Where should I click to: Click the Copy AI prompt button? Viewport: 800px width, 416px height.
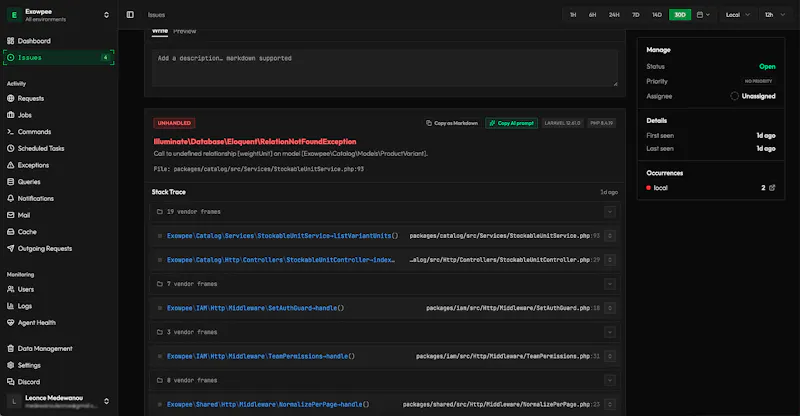(x=511, y=123)
